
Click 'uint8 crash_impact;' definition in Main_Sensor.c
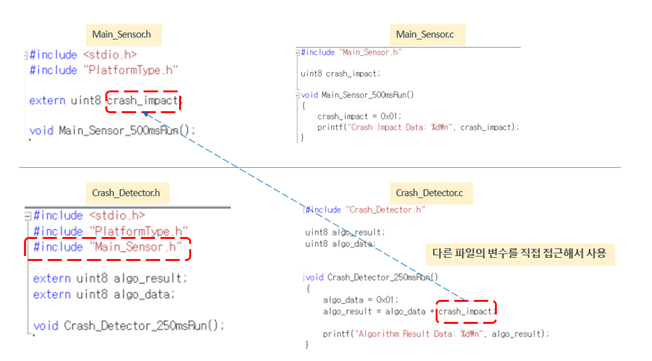point(341,74)
